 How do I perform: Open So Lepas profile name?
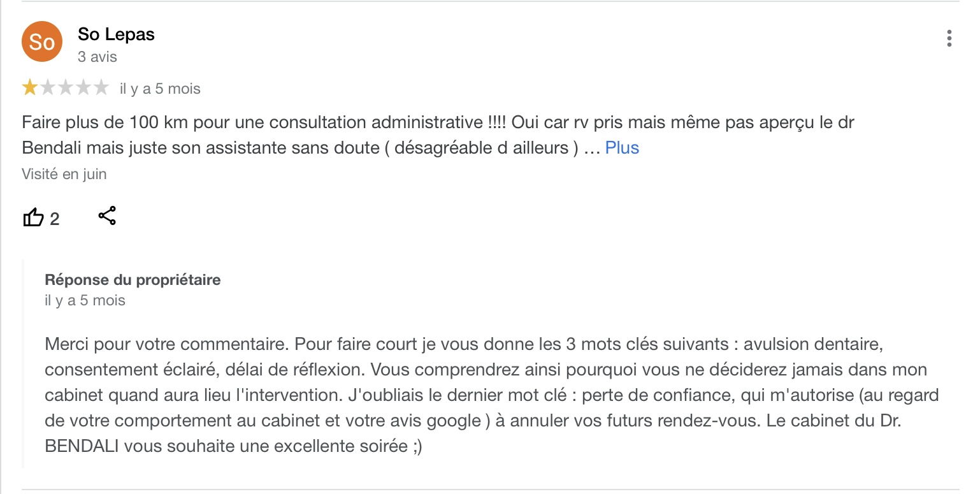tap(116, 34)
